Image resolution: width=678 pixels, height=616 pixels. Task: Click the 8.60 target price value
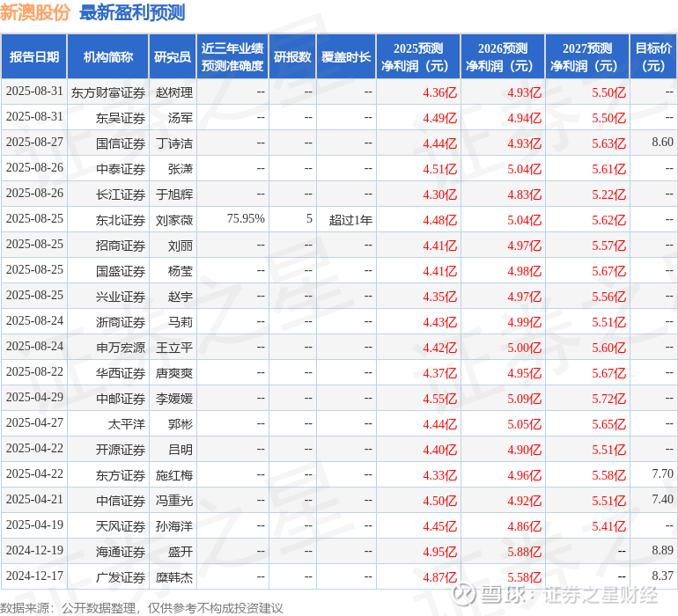(662, 142)
